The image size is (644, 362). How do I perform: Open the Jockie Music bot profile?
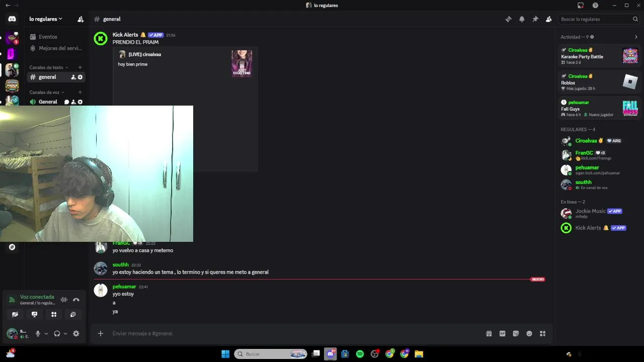coord(599,213)
